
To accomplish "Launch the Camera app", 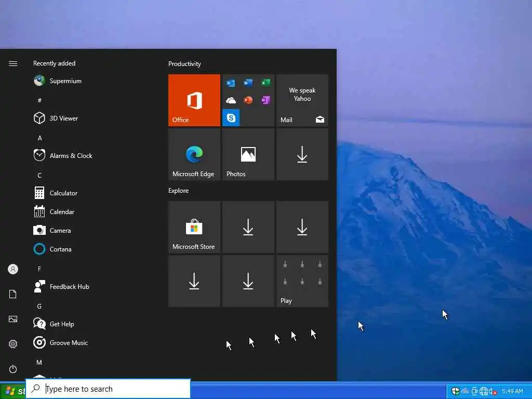I will (x=52, y=230).
